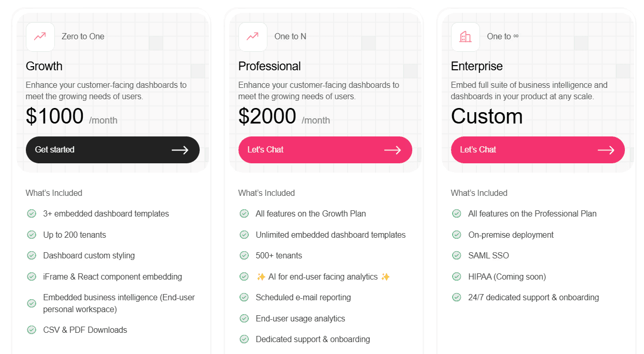This screenshot has width=644, height=354.
Task: Click 'HIPAA (Coming soon)' feature text
Action: tap(507, 276)
